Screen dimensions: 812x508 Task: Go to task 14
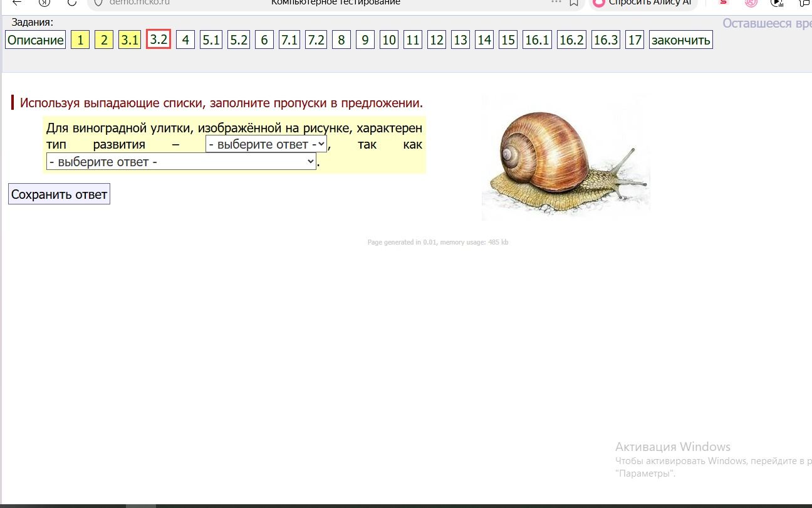[x=484, y=40]
